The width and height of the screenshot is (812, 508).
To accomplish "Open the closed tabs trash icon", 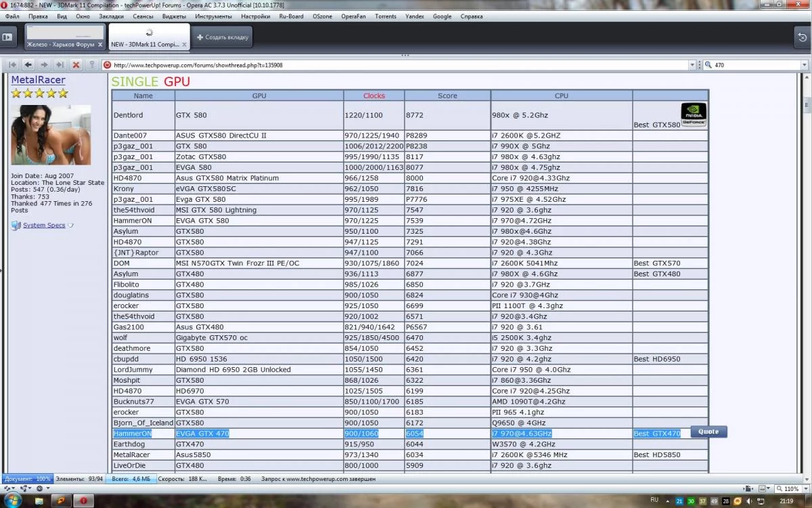I will pos(801,37).
